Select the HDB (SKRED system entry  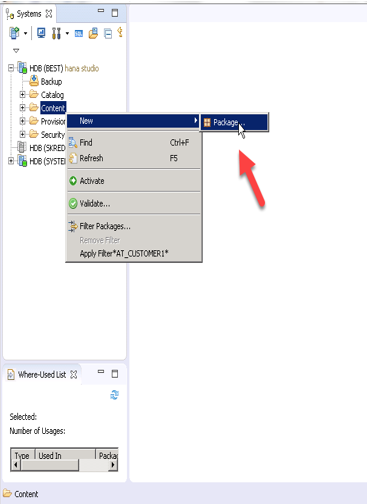pyautogui.click(x=47, y=148)
